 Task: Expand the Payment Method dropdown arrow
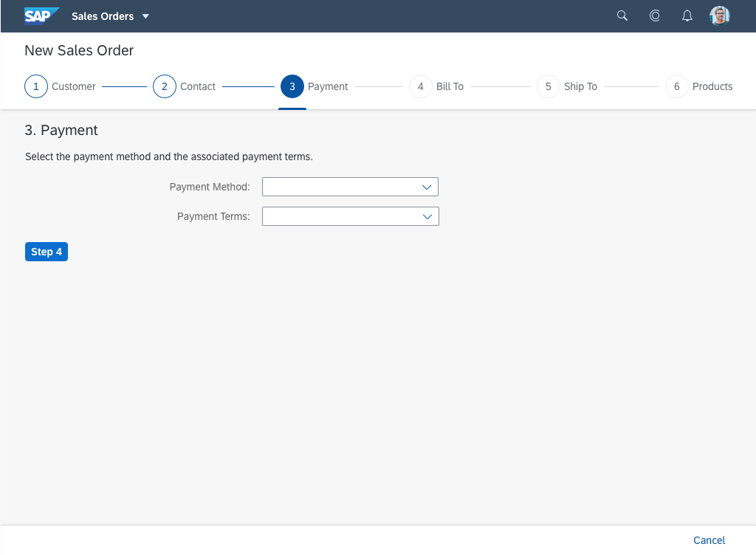[426, 187]
